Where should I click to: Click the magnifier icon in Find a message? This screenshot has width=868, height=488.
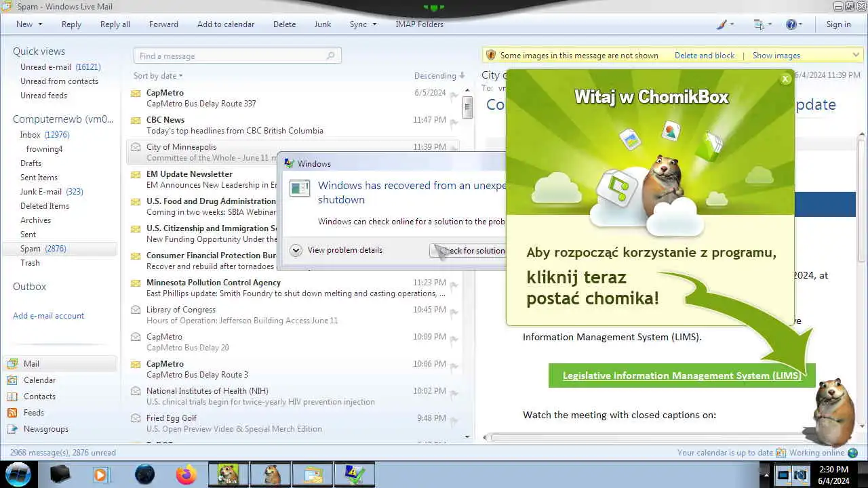coord(331,56)
